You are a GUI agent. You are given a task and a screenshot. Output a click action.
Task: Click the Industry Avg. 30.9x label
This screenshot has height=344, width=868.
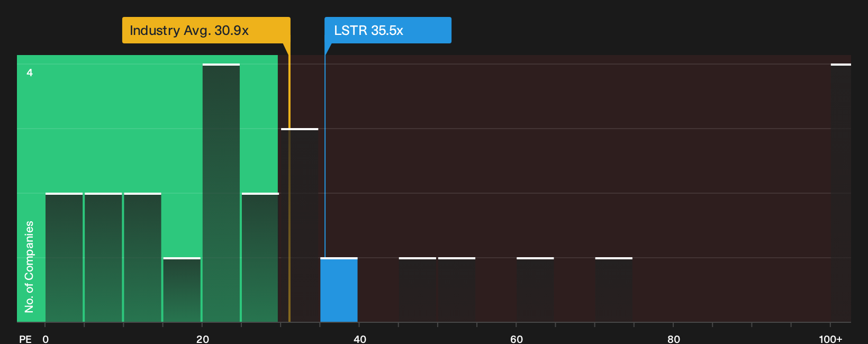pos(206,30)
